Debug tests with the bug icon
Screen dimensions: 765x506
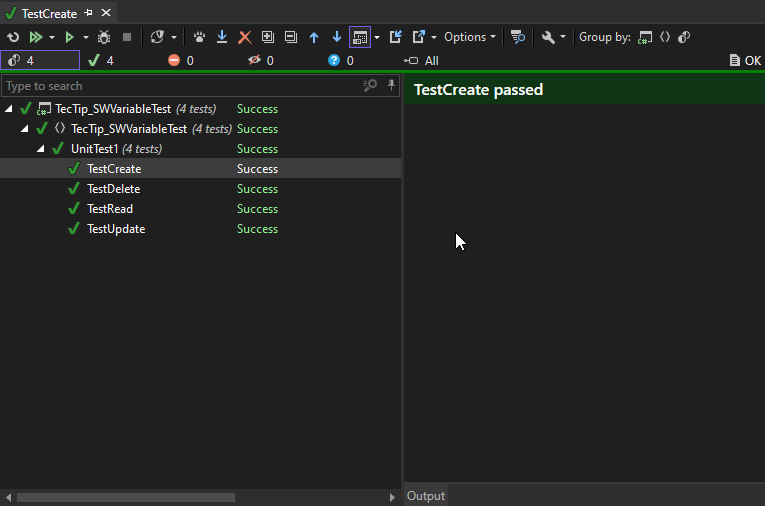coord(104,37)
